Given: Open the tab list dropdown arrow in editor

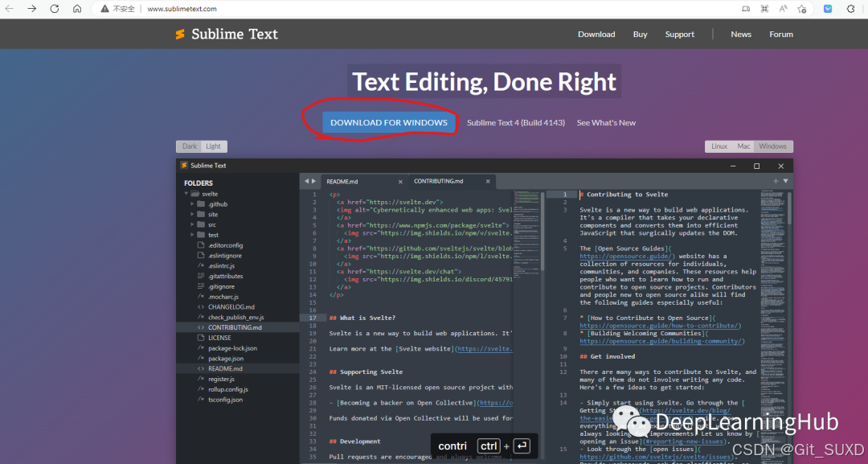Looking at the screenshot, I should 785,181.
